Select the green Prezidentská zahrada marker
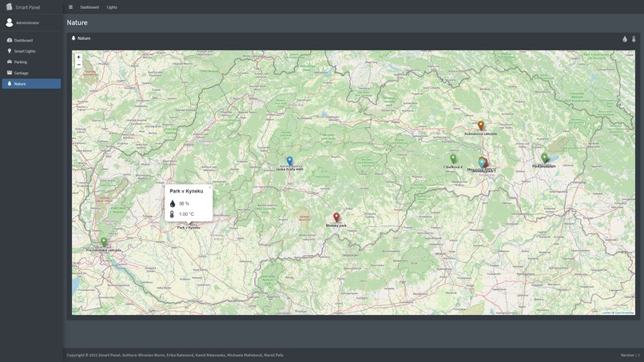 104,241
